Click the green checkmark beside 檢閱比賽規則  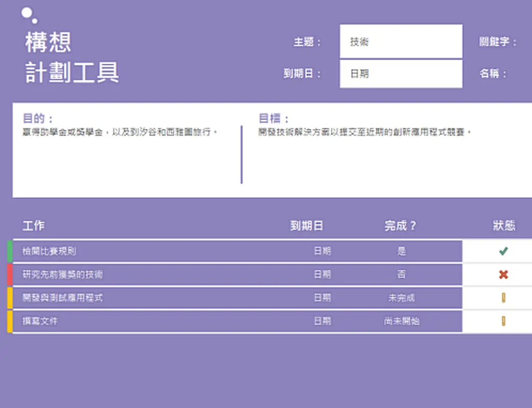tap(503, 251)
